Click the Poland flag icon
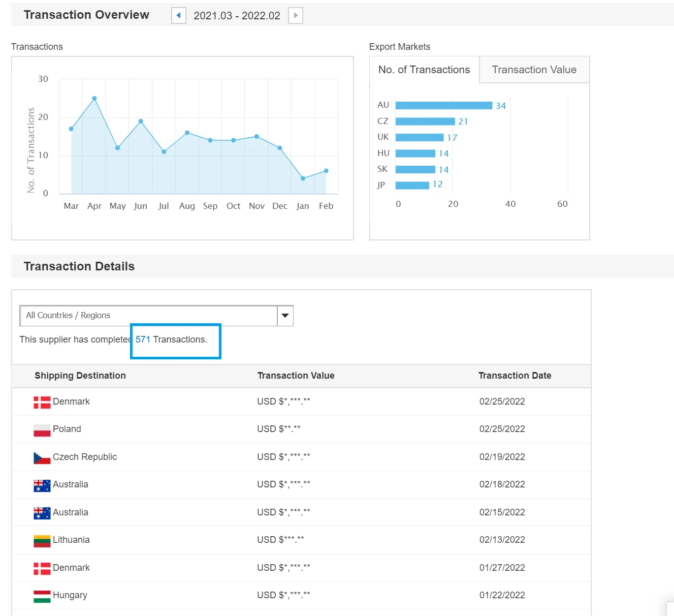Image resolution: width=674 pixels, height=616 pixels. pyautogui.click(x=42, y=430)
